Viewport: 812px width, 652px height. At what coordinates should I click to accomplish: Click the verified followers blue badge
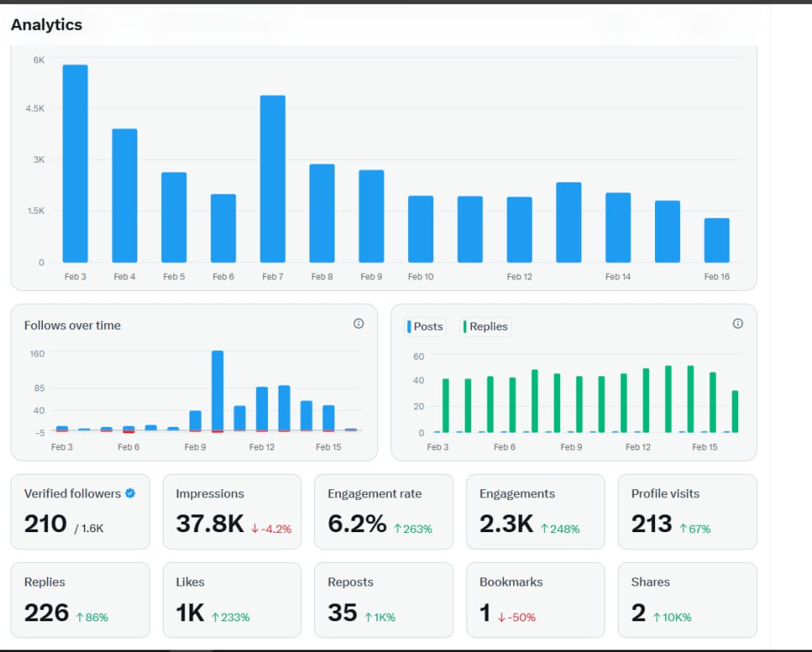click(x=130, y=493)
